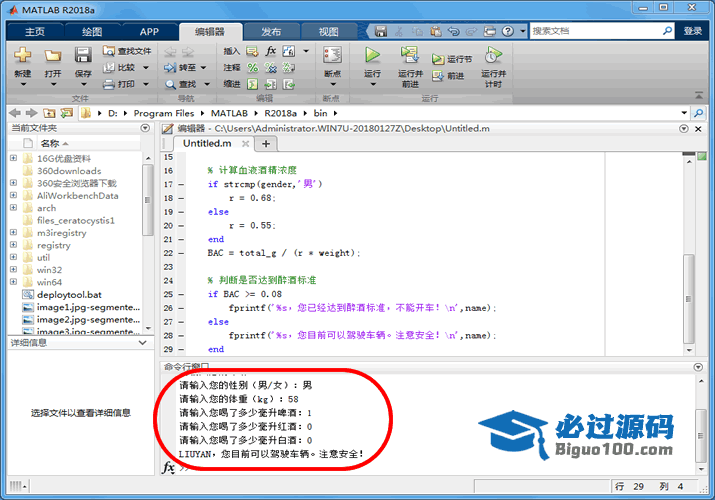Image resolution: width=715 pixels, height=500 pixels.
Task: Switch to the 视图 (View) tab
Action: [328, 31]
